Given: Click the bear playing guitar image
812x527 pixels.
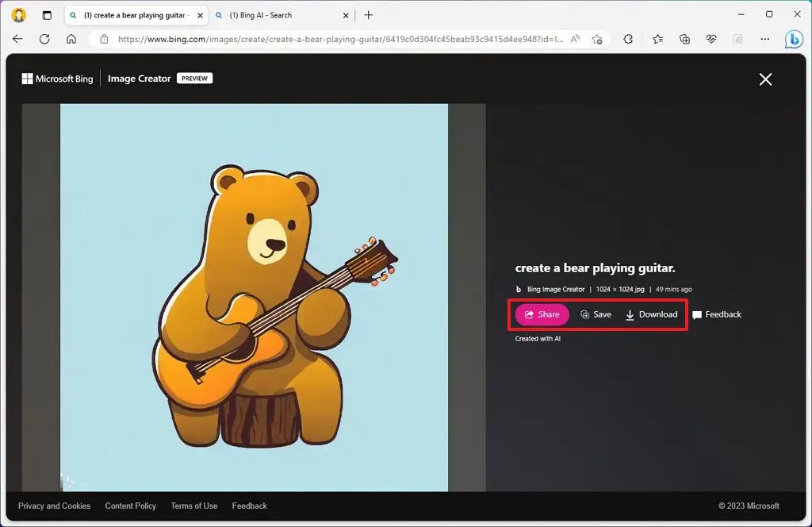Looking at the screenshot, I should [x=254, y=298].
